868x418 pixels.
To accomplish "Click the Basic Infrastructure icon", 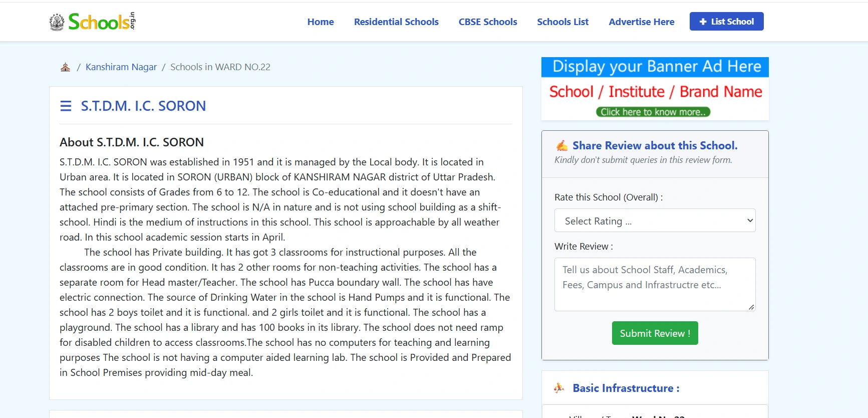I will [559, 388].
